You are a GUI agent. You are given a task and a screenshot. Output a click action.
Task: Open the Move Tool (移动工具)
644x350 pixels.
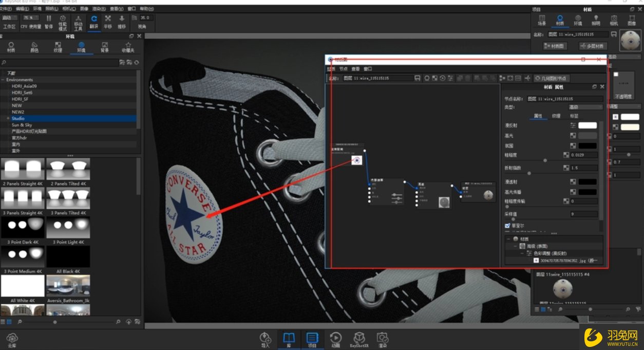[78, 22]
